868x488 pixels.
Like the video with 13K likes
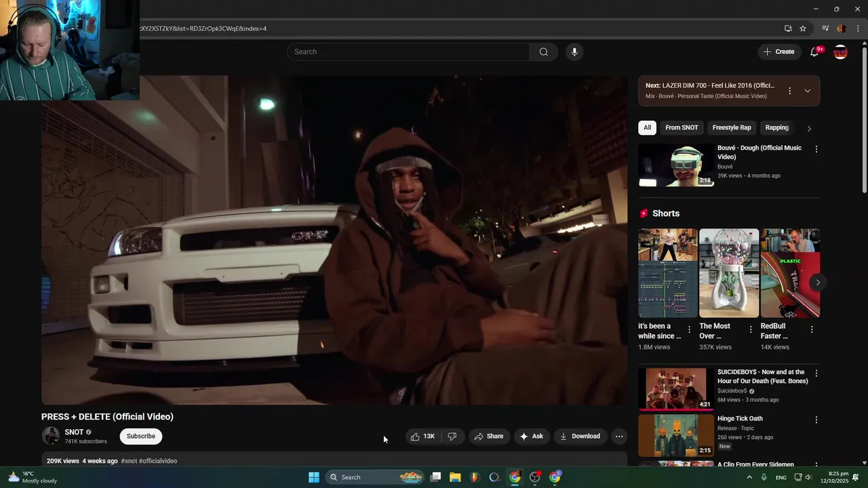pos(422,436)
